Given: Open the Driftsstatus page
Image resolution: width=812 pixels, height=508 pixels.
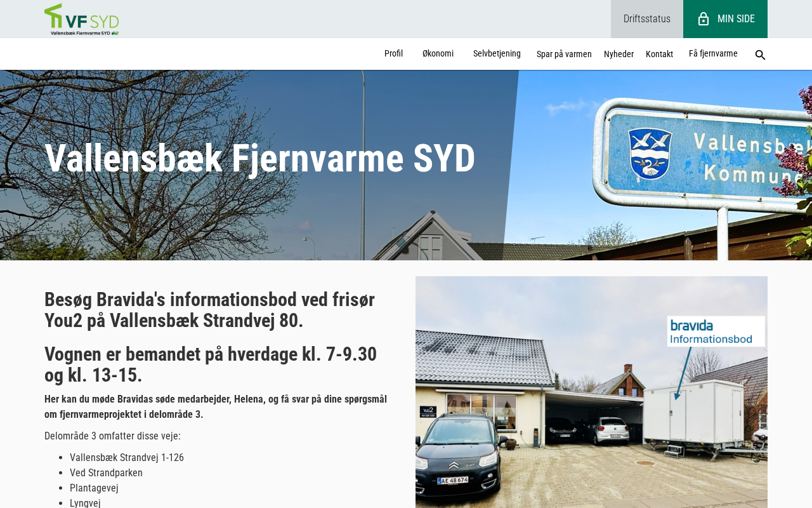Looking at the screenshot, I should pos(647,19).
